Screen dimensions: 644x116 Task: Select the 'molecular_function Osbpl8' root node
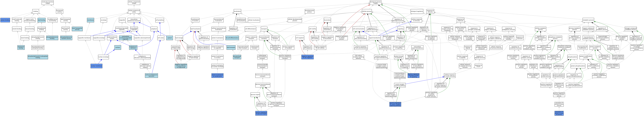[48, 3]
